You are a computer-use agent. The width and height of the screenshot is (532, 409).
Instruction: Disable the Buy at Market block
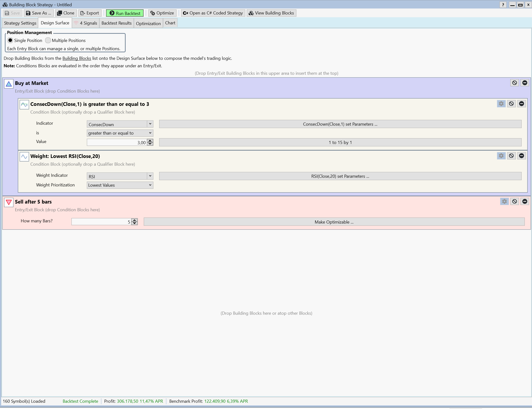tap(514, 83)
